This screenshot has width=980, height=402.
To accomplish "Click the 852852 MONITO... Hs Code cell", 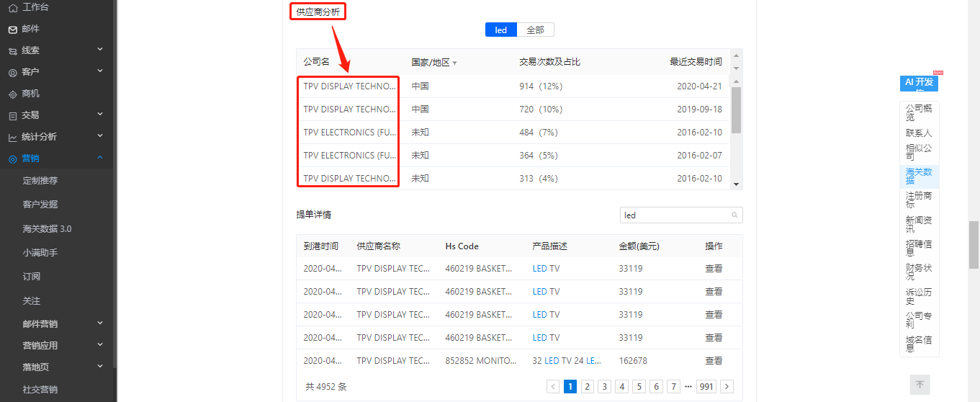I will coord(481,361).
